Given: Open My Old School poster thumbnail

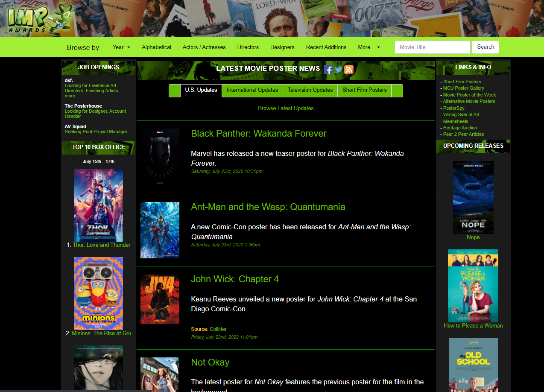Looking at the screenshot, I should tap(473, 365).
